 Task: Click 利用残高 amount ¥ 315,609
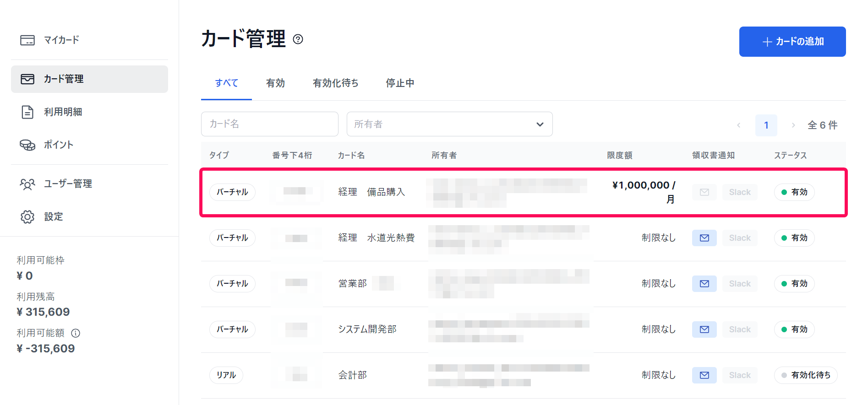click(44, 312)
